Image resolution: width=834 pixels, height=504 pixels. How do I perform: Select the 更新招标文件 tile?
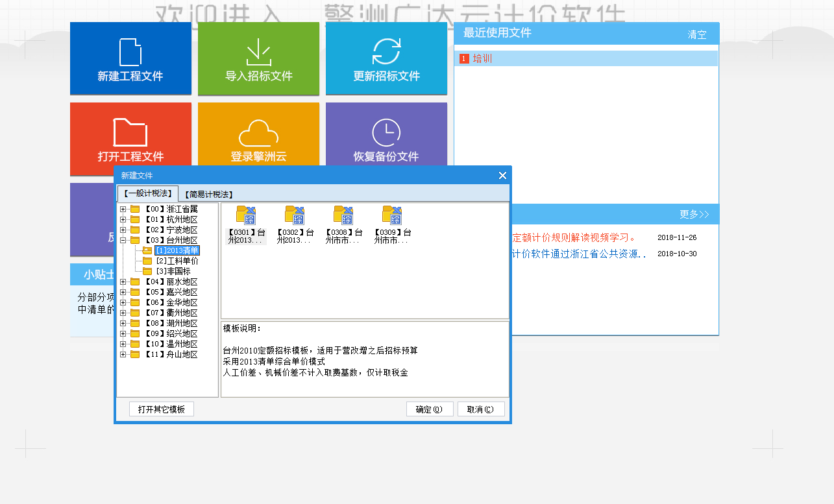(386, 58)
